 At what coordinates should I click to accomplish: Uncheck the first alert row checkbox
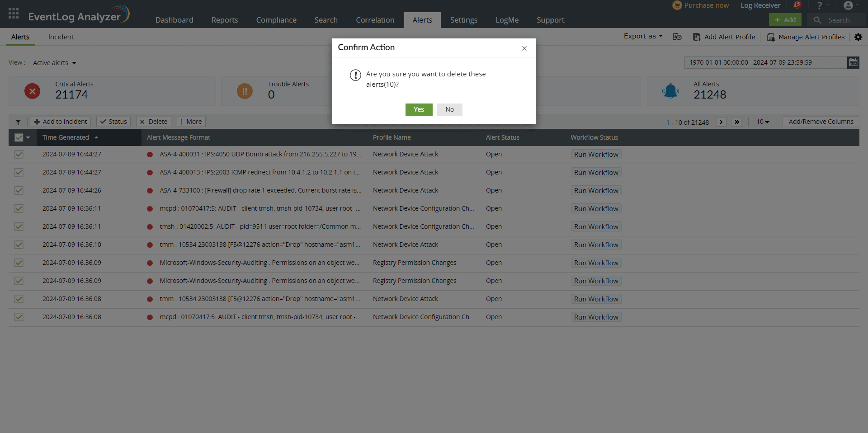tap(19, 154)
